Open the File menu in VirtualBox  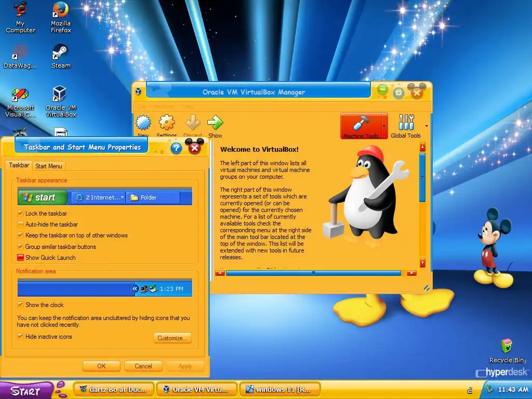click(141, 106)
